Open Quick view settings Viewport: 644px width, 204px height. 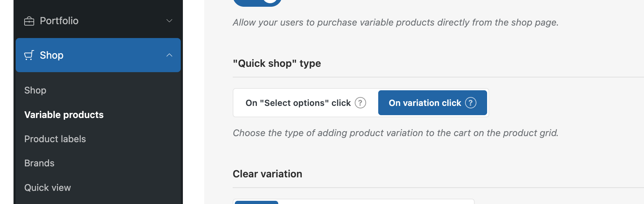[x=48, y=188]
